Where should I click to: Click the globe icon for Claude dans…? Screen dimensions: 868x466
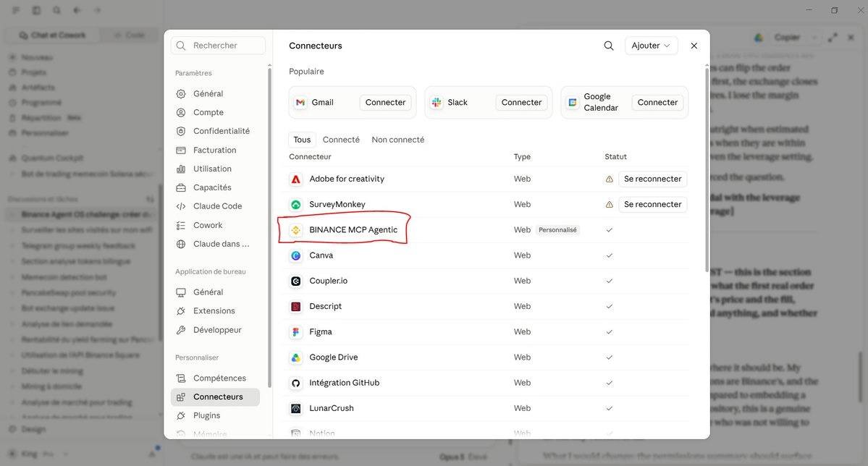(181, 244)
